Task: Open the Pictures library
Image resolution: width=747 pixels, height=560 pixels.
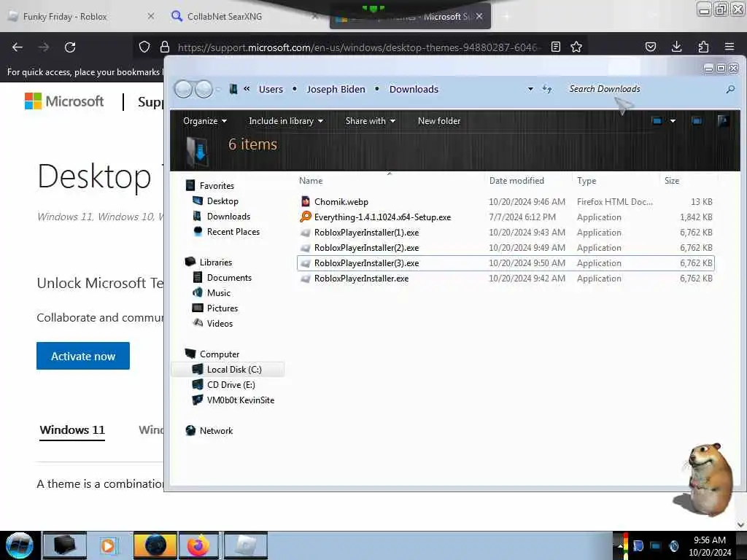Action: (x=222, y=308)
